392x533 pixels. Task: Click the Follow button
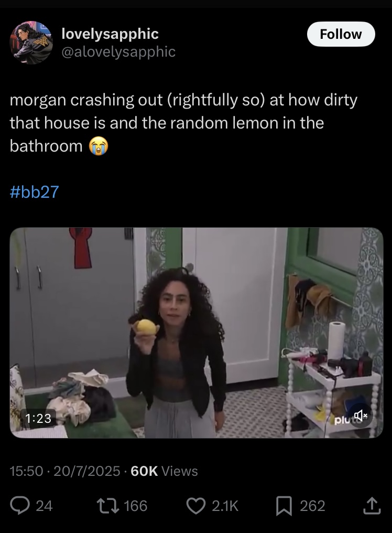[x=341, y=34]
